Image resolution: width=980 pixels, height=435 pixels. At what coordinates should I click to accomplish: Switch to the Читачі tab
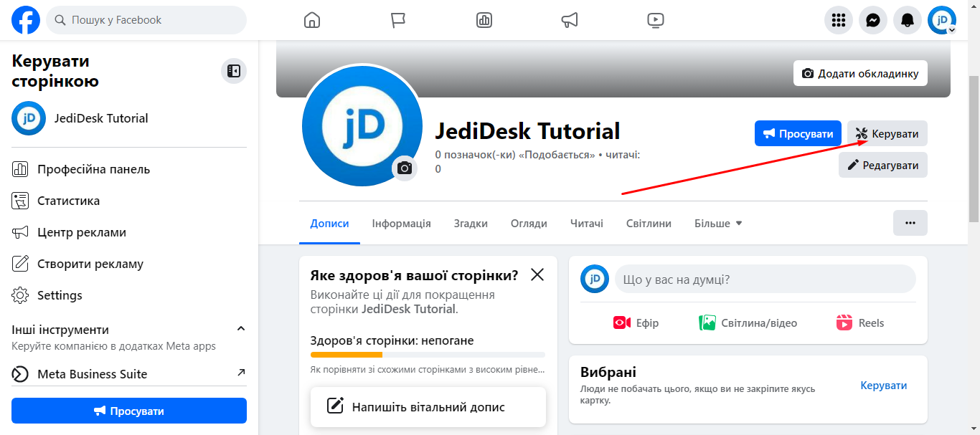[587, 223]
